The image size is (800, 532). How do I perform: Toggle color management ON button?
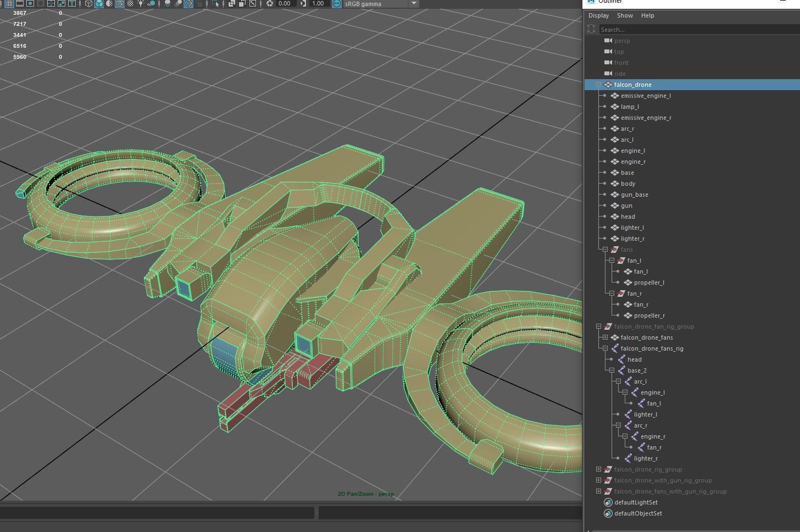coord(336,3)
